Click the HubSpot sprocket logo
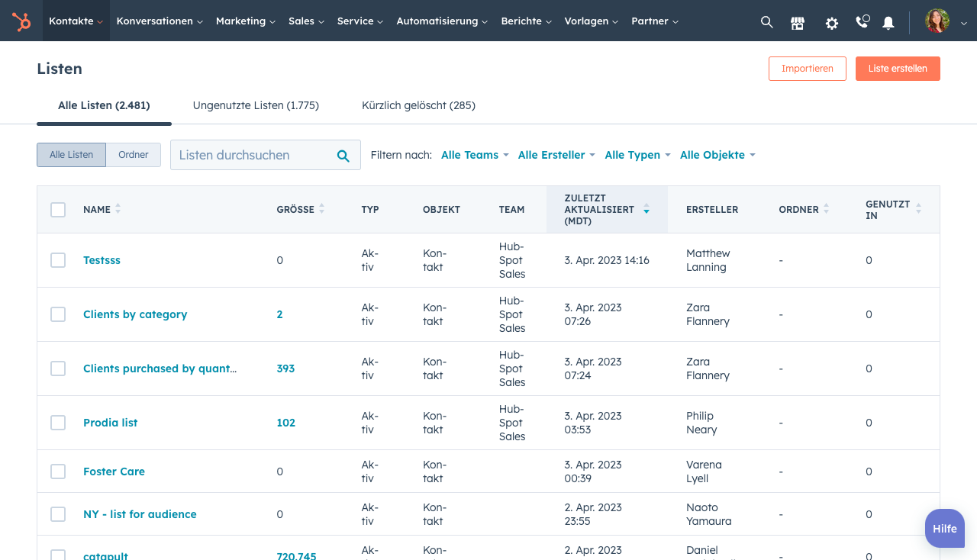Image resolution: width=977 pixels, height=560 pixels. pyautogui.click(x=21, y=21)
